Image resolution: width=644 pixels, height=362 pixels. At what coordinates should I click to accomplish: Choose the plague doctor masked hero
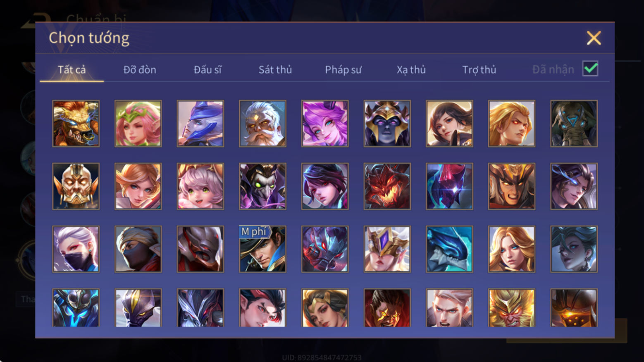(262, 186)
